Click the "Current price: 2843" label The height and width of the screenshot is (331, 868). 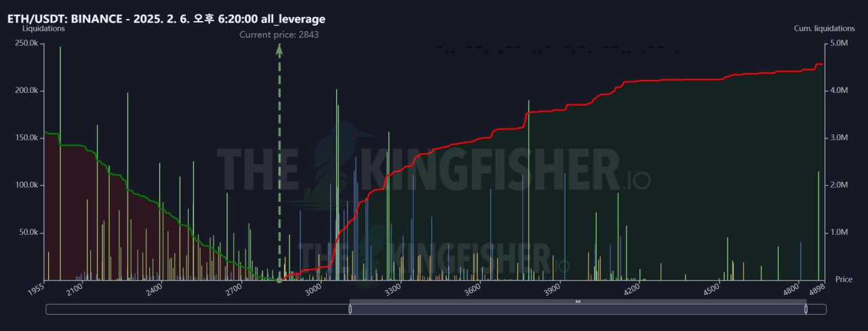[279, 35]
